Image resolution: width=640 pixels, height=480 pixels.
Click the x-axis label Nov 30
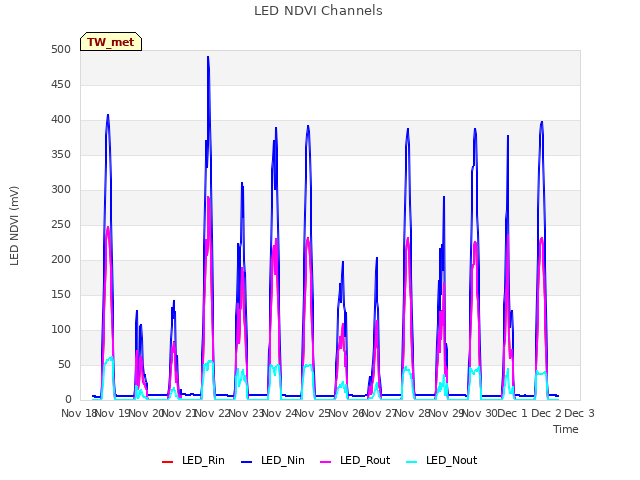479,413
